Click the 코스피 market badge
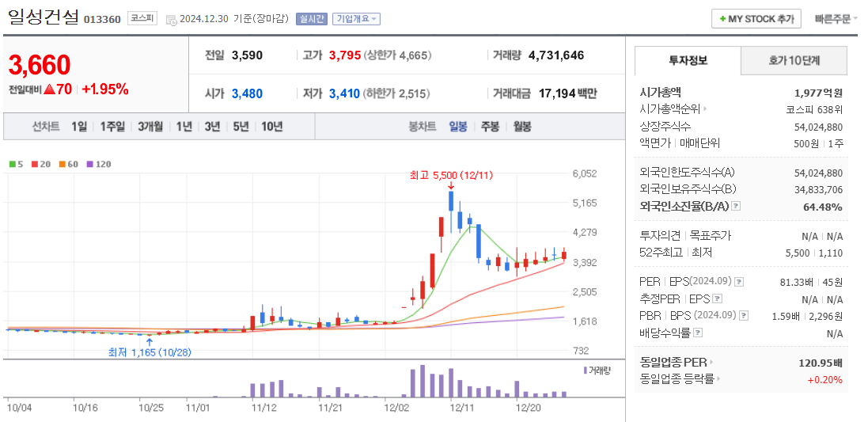The width and height of the screenshot is (868, 422). (143, 18)
